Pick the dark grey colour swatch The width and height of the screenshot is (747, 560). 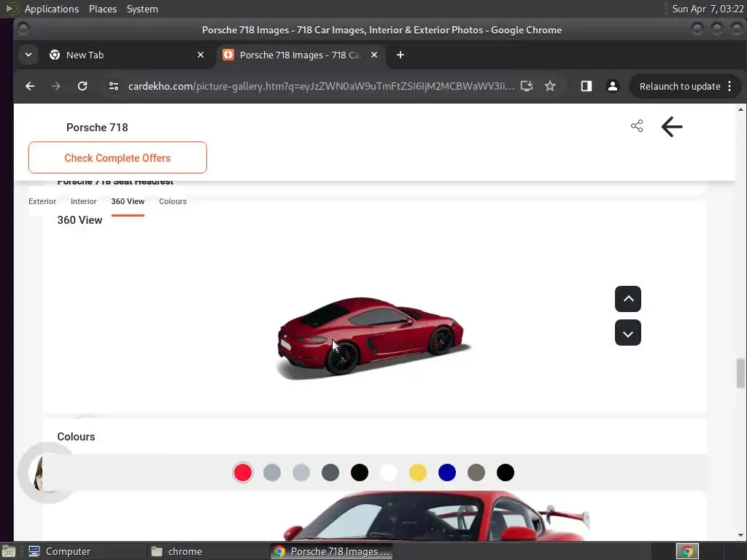pos(330,472)
